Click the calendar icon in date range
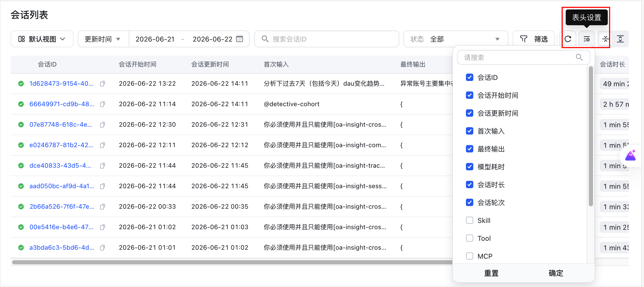 coord(240,39)
